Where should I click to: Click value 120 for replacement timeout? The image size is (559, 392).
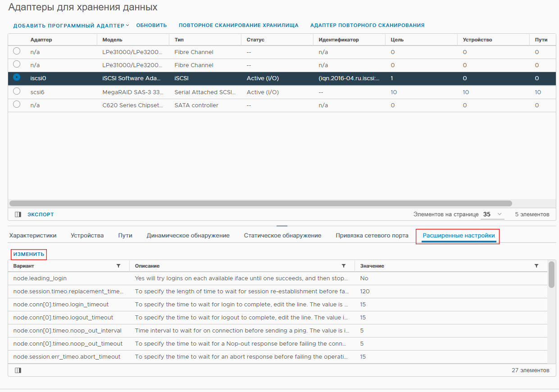(x=365, y=292)
